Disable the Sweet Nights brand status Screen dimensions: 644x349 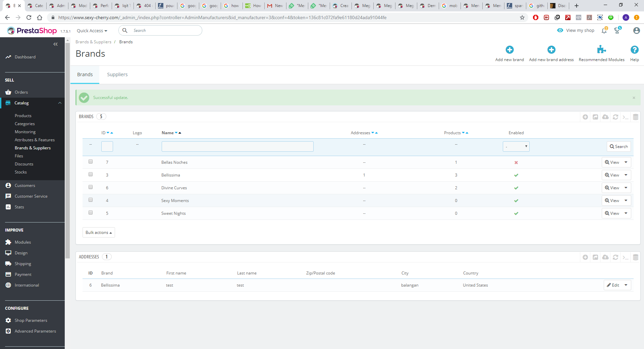[516, 213]
